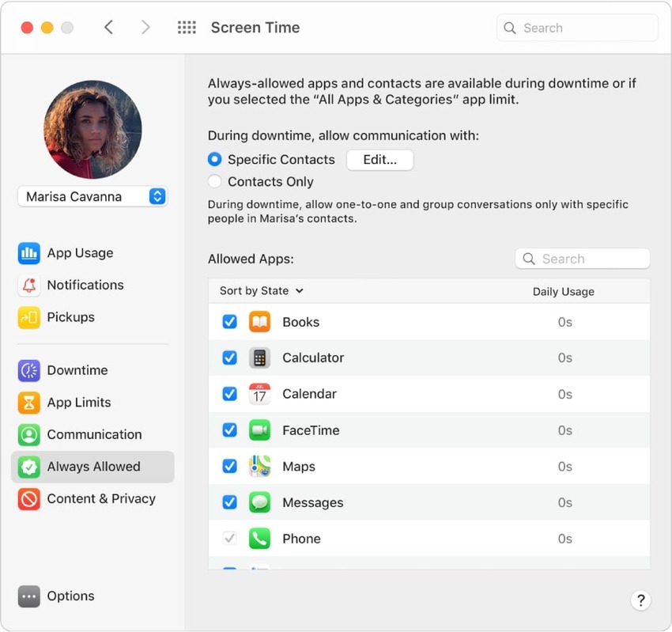672x632 pixels.
Task: Show all preferences grid icon
Action: point(187,28)
